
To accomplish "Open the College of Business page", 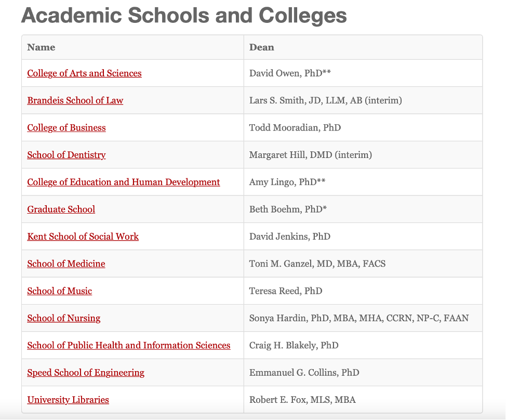I will pos(66,128).
